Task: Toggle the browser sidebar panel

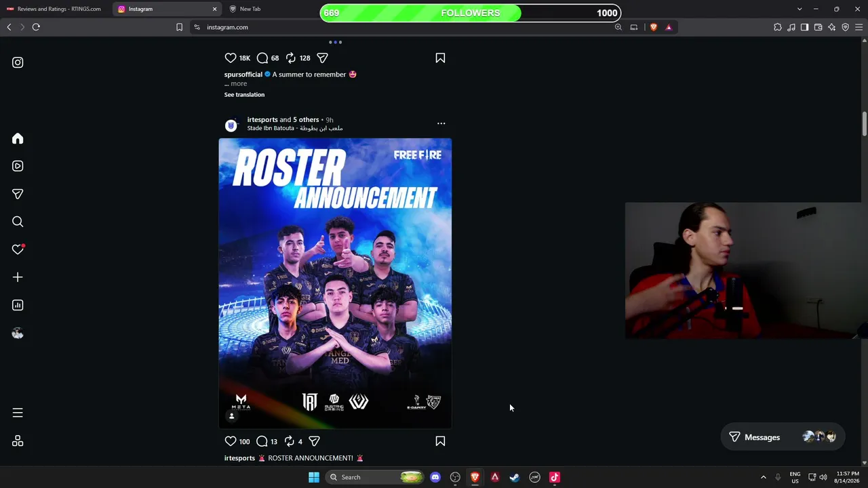Action: (805, 27)
